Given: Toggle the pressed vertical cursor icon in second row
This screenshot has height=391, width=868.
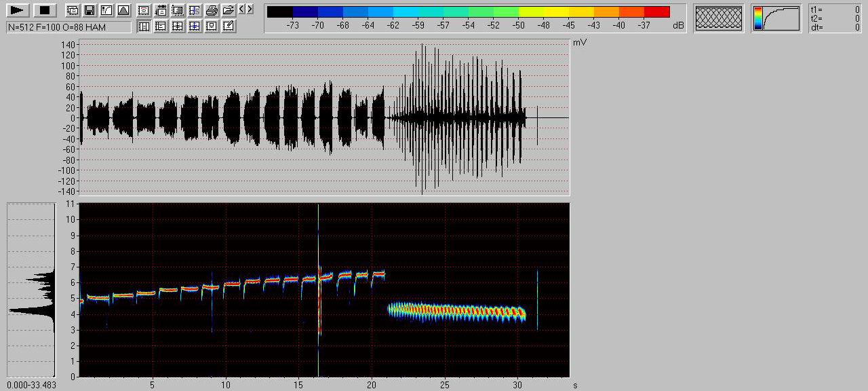Looking at the screenshot, I should click(x=144, y=26).
